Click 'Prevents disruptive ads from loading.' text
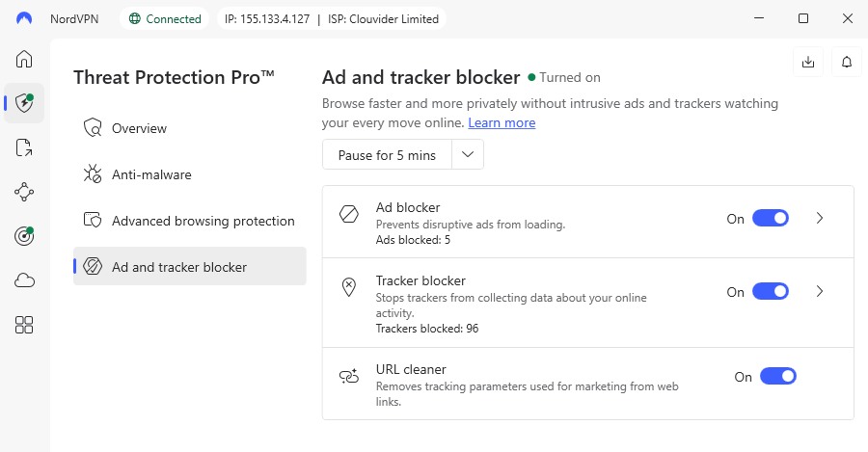This screenshot has height=452, width=868. pyautogui.click(x=471, y=224)
